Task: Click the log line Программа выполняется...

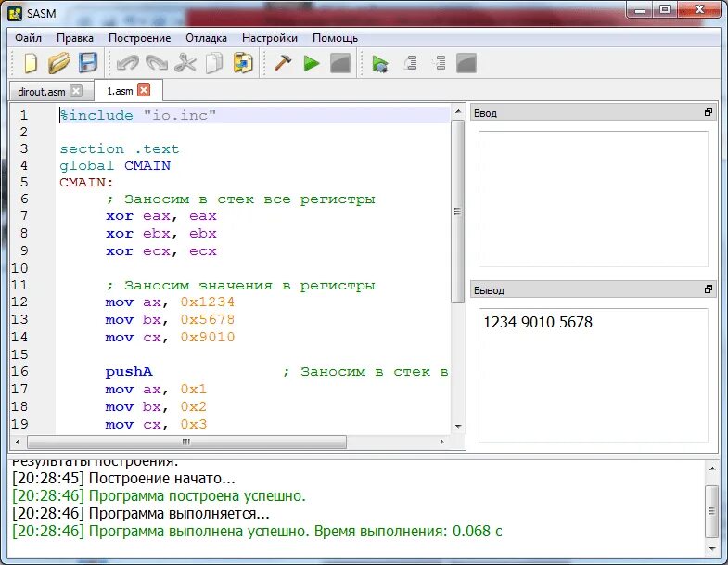Action: tap(141, 513)
